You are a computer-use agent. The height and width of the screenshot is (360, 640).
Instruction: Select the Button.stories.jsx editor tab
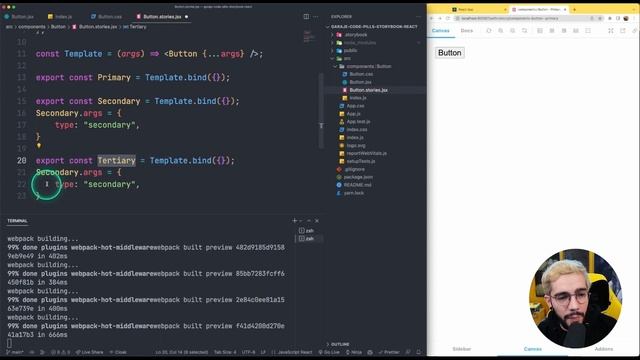pyautogui.click(x=162, y=17)
